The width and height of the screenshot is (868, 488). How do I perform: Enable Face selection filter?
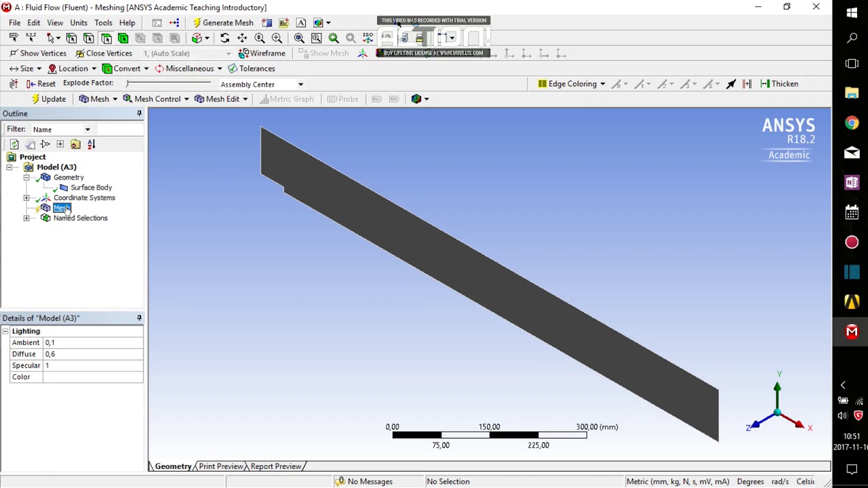coord(106,38)
